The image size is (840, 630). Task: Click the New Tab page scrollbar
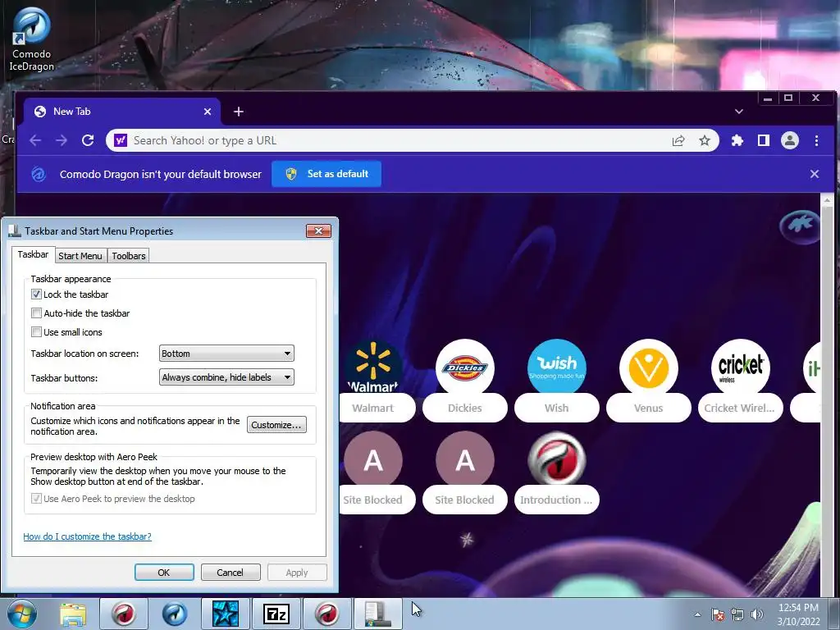click(827, 394)
